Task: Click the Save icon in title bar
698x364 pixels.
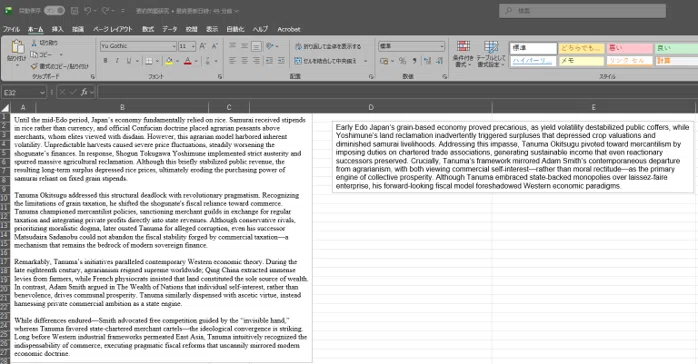Action: [74, 10]
